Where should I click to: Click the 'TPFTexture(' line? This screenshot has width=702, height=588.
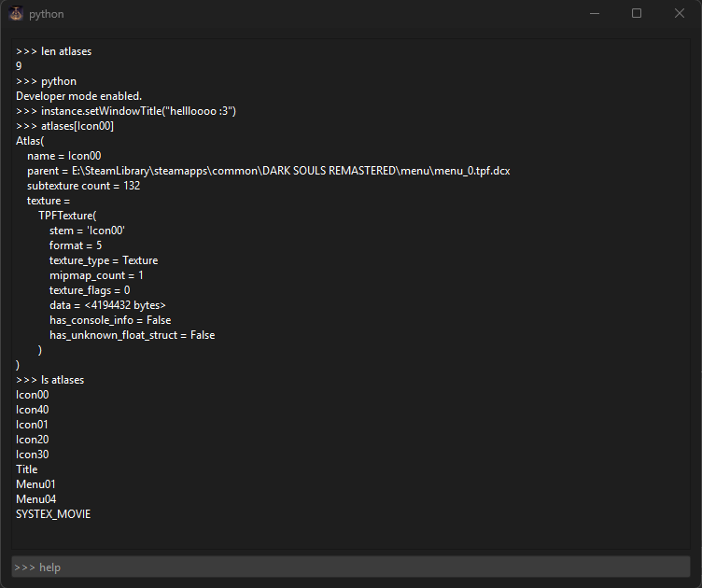click(67, 216)
